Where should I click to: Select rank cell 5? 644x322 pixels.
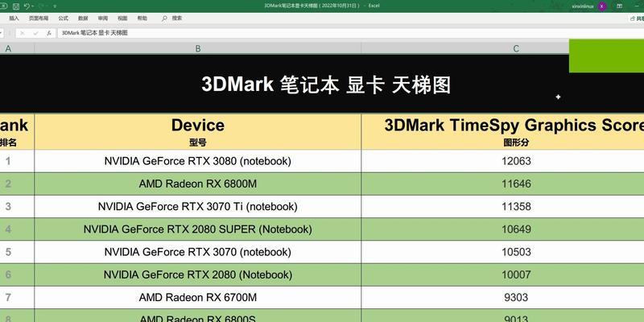(17, 252)
